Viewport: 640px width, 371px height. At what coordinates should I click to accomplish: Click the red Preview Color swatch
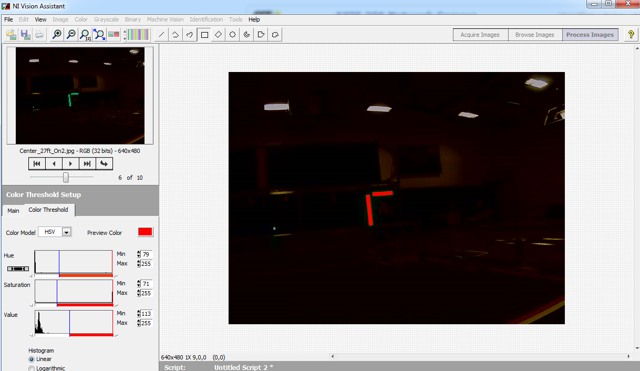pyautogui.click(x=145, y=232)
